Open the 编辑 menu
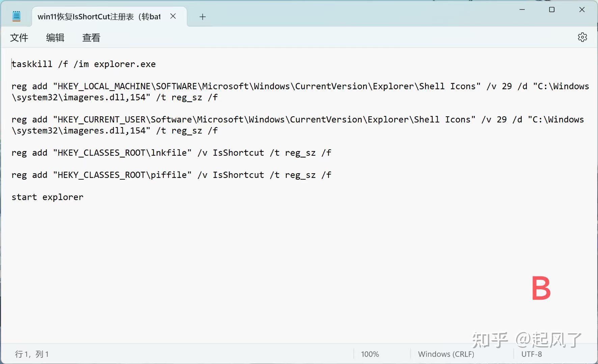This screenshot has height=364, width=598. [x=55, y=37]
